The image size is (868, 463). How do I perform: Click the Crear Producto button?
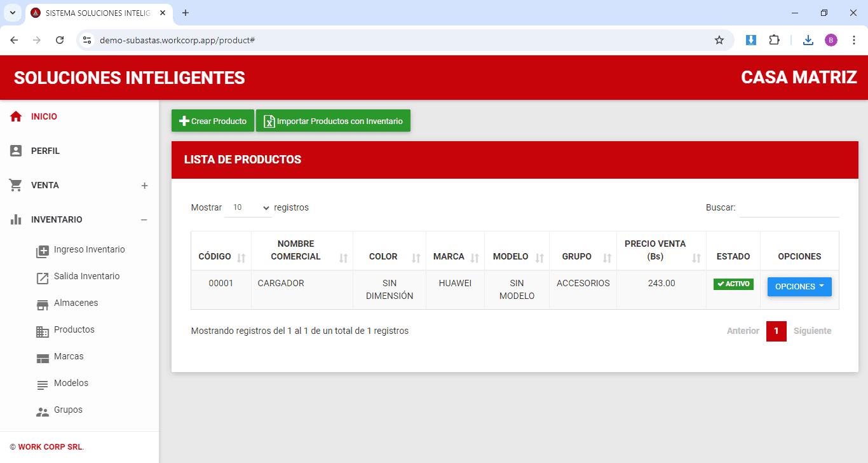coord(213,121)
